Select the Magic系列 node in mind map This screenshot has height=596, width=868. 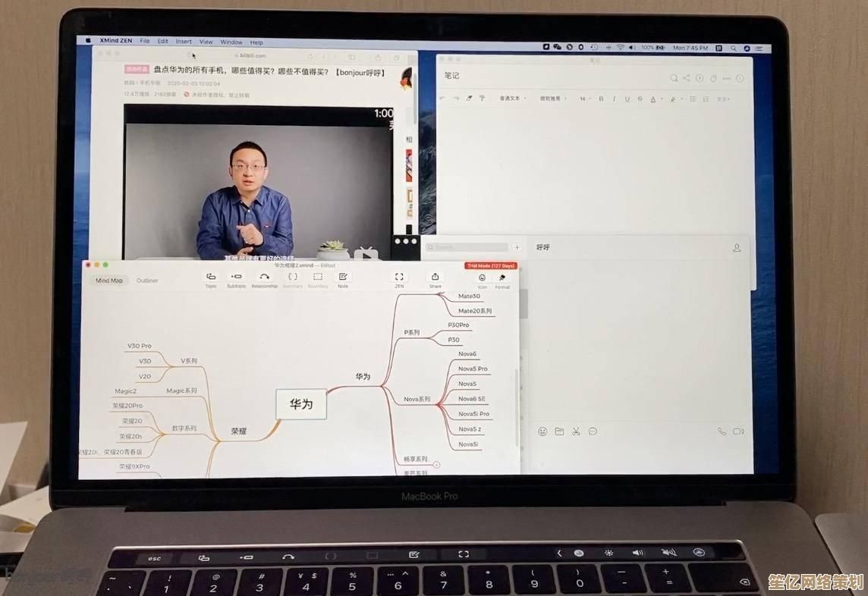[x=181, y=391]
